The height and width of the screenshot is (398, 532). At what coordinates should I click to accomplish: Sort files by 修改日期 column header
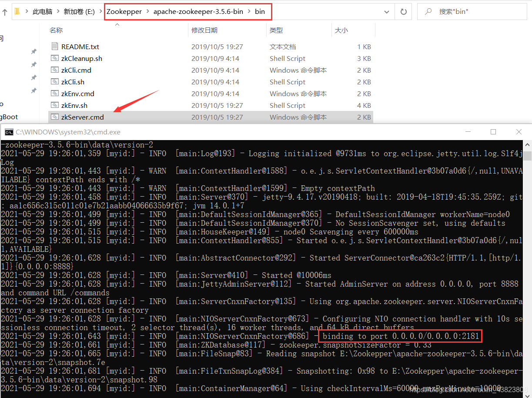(204, 30)
